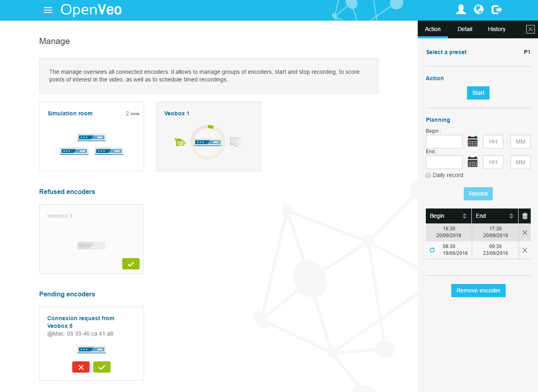
Task: Switch to the History tab
Action: (x=496, y=29)
